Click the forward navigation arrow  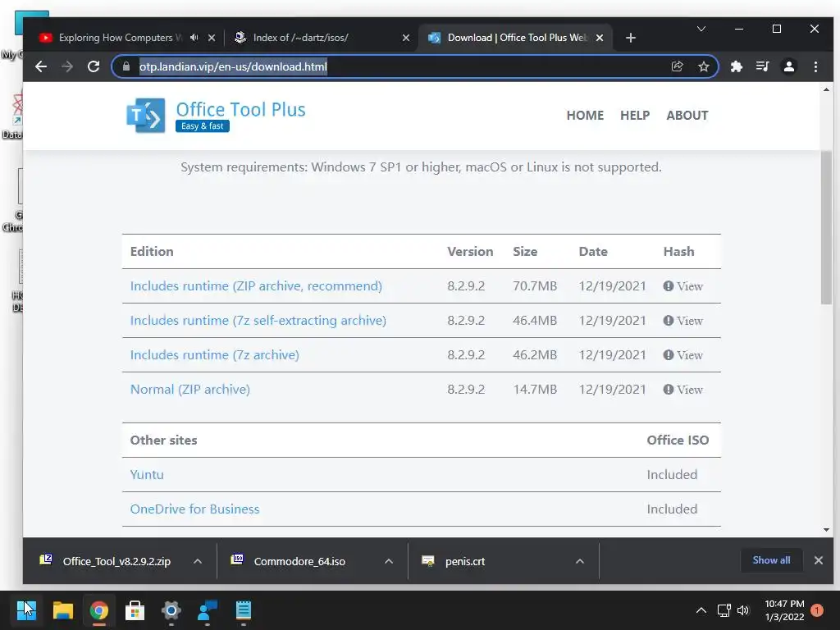67,66
